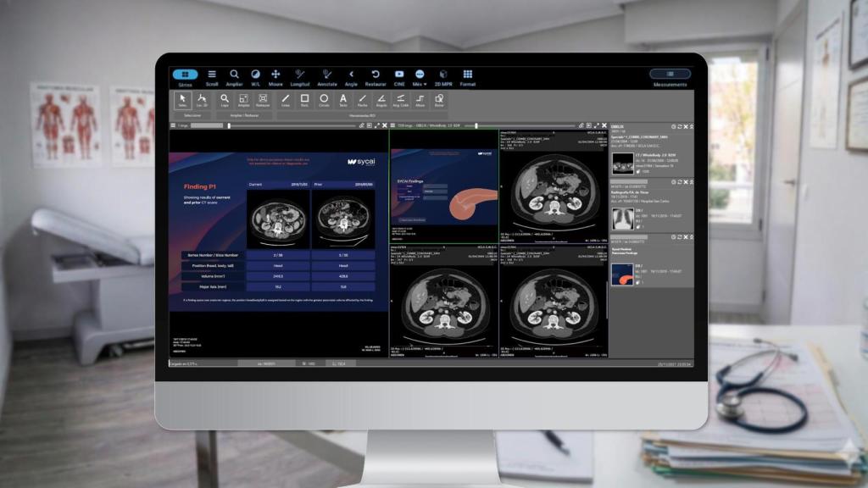Select the SYCAI Findings viewport
868x488 pixels.
444,186
